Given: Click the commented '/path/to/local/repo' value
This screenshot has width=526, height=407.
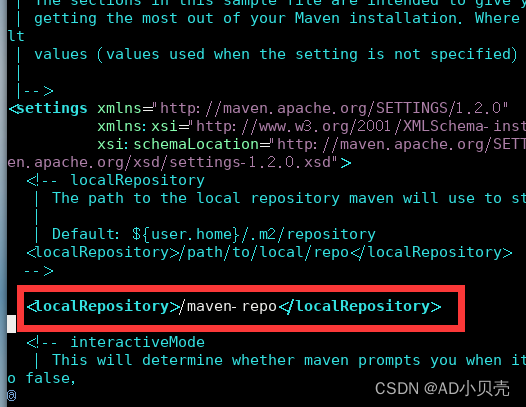Looking at the screenshot, I should point(263,252).
